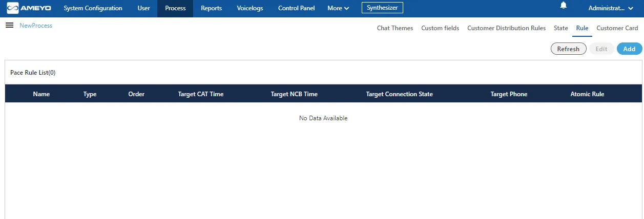Open Customer Distribution Rules tab
This screenshot has width=644, height=219.
tap(507, 28)
